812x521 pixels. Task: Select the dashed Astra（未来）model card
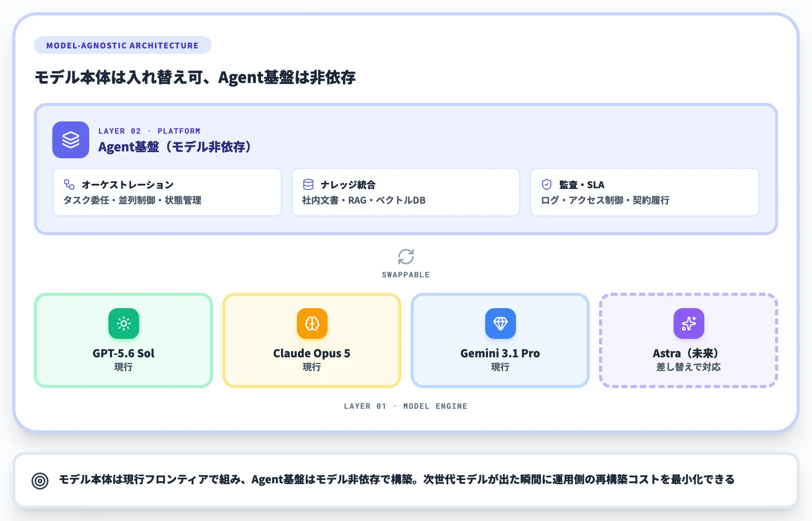click(x=689, y=340)
